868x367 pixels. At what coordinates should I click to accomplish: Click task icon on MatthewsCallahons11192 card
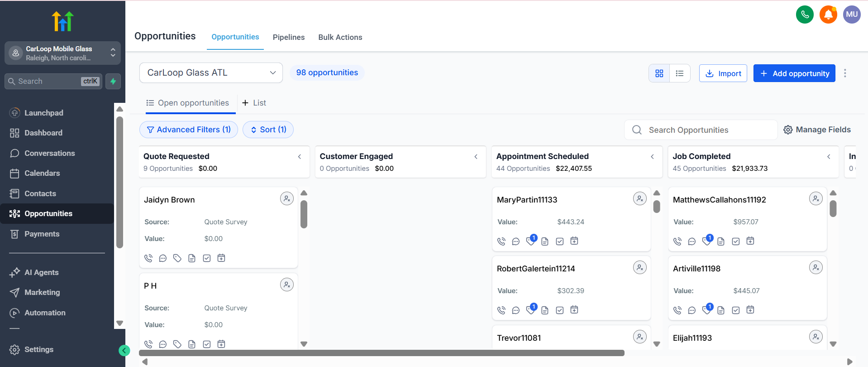(x=736, y=241)
